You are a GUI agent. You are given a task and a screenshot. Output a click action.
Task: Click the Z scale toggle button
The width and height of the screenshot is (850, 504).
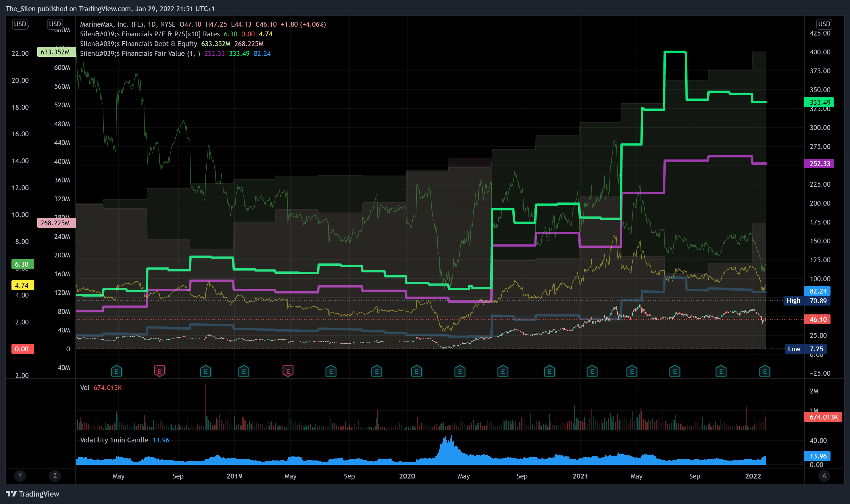55,476
